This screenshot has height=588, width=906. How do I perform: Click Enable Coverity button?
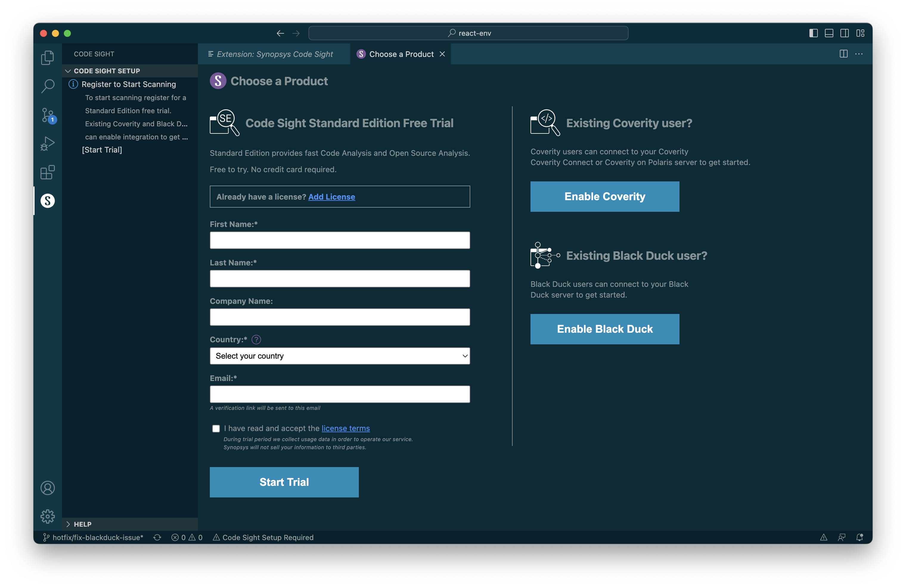tap(604, 196)
